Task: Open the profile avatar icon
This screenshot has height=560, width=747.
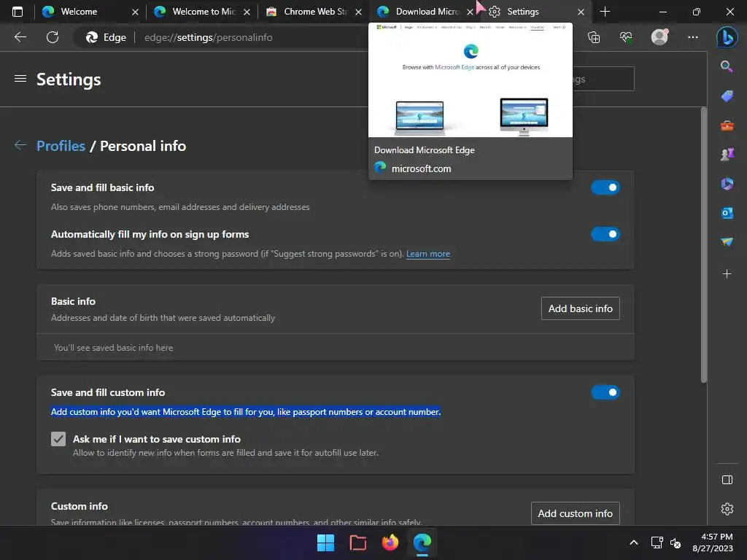Action: tap(659, 37)
